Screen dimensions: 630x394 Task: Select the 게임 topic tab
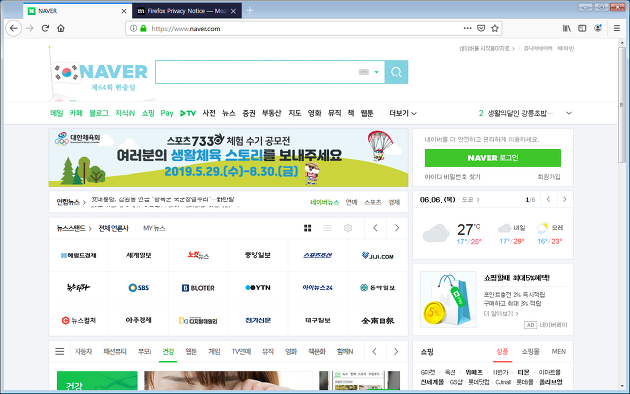point(214,352)
